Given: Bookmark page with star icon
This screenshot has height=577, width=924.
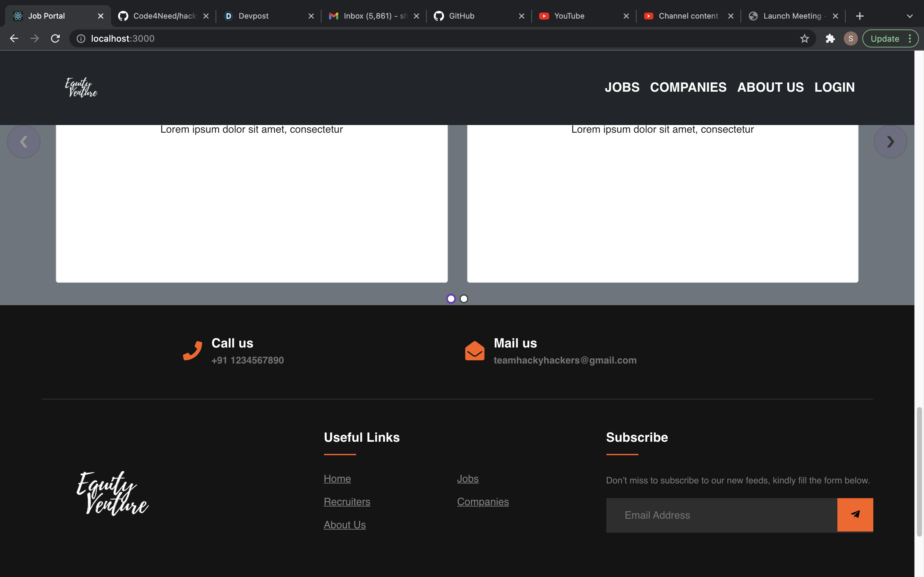Looking at the screenshot, I should [x=805, y=38].
